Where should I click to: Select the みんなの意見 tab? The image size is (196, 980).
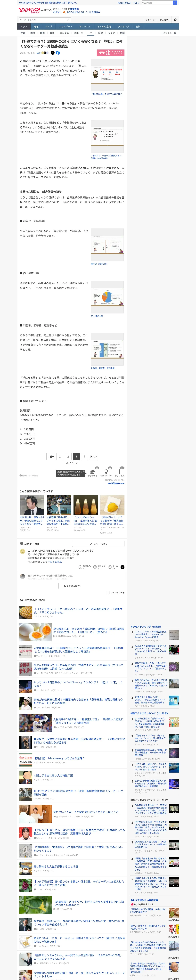[104, 27]
